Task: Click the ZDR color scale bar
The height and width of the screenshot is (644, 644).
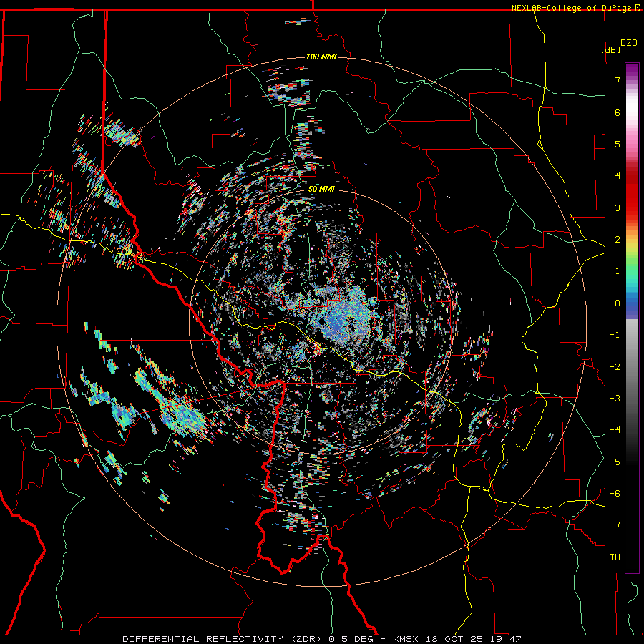Action: 632,318
